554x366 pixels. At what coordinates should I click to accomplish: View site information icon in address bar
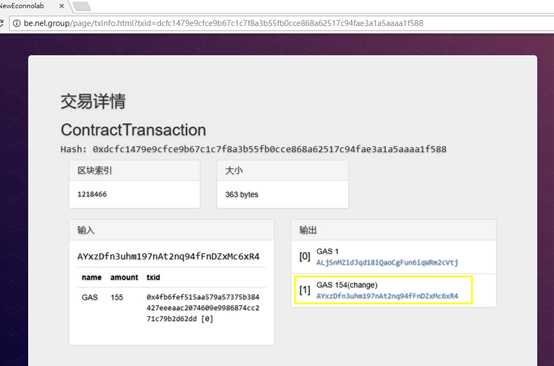[17, 23]
